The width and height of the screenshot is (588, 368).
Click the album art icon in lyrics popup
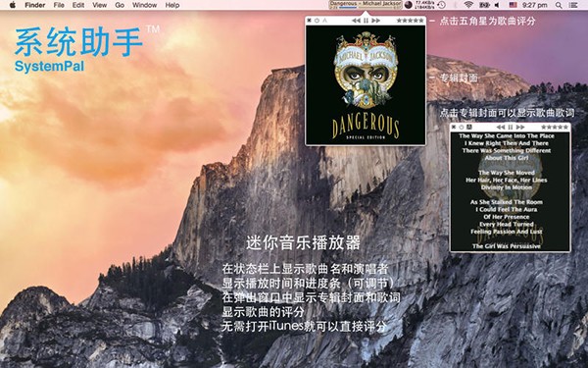tap(468, 128)
